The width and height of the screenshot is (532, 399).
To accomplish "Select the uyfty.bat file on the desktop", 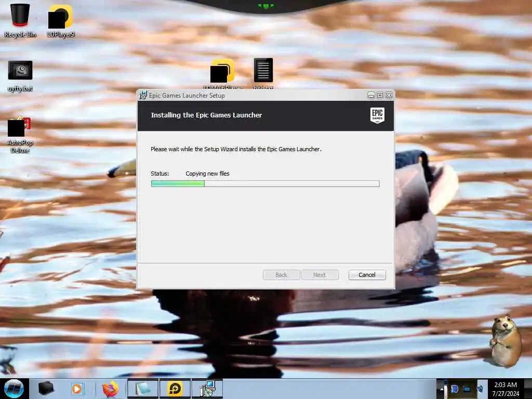I will (x=20, y=76).
